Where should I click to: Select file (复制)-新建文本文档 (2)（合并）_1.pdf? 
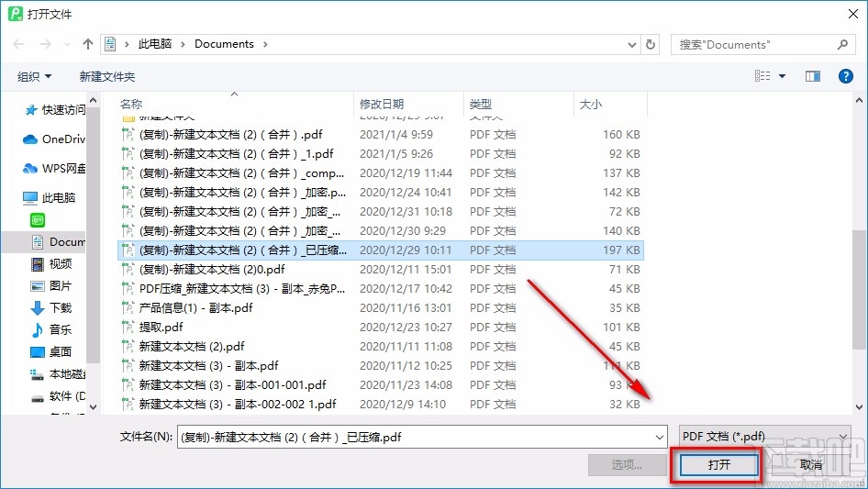(381, 154)
